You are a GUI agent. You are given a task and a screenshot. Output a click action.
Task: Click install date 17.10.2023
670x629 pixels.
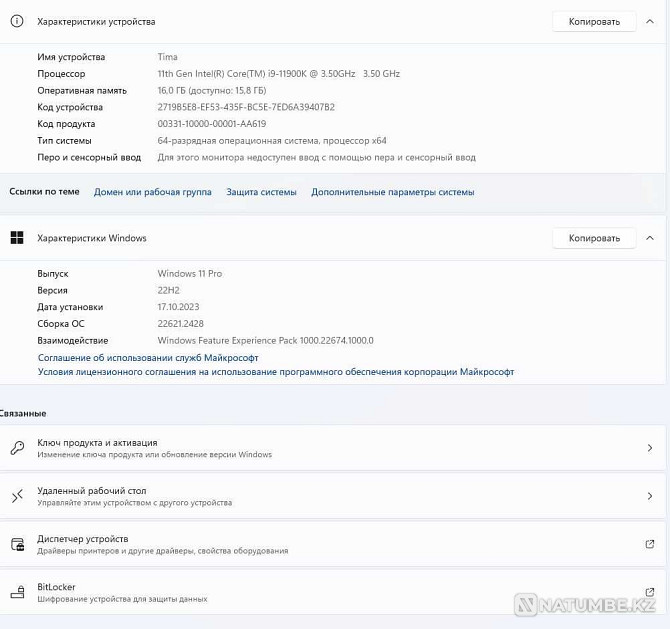[x=178, y=307]
